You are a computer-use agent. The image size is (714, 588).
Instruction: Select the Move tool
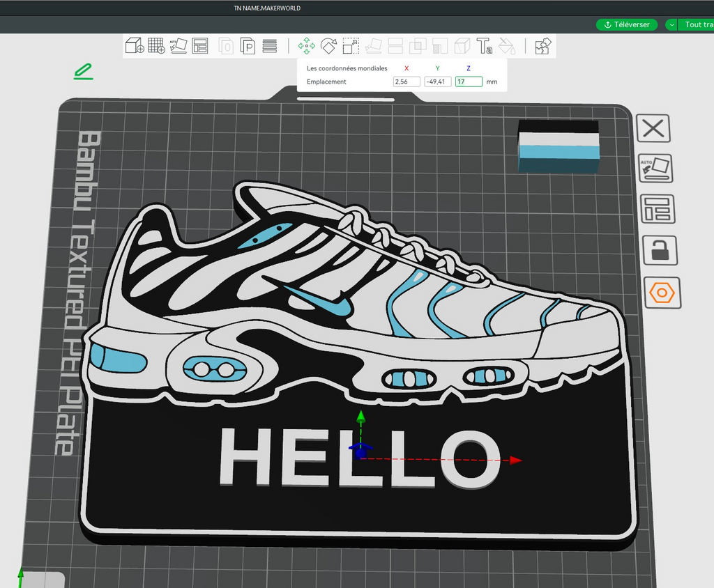(307, 46)
